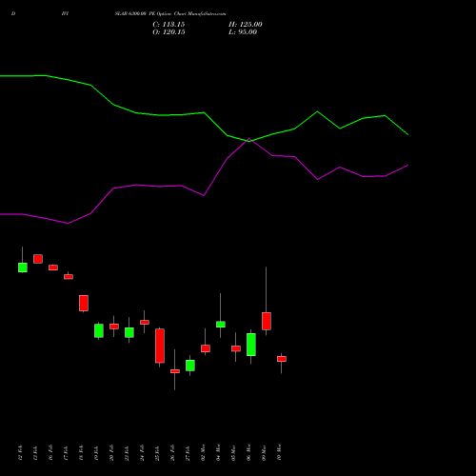Select the thin red candle above 26 Feb
The height and width of the screenshot is (476, 476).
coord(175,371)
